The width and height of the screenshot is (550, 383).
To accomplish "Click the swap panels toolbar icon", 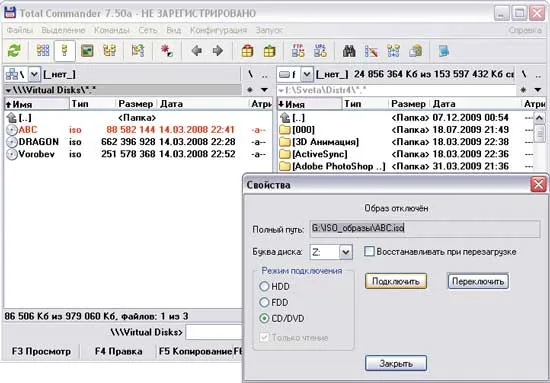I will click(138, 51).
